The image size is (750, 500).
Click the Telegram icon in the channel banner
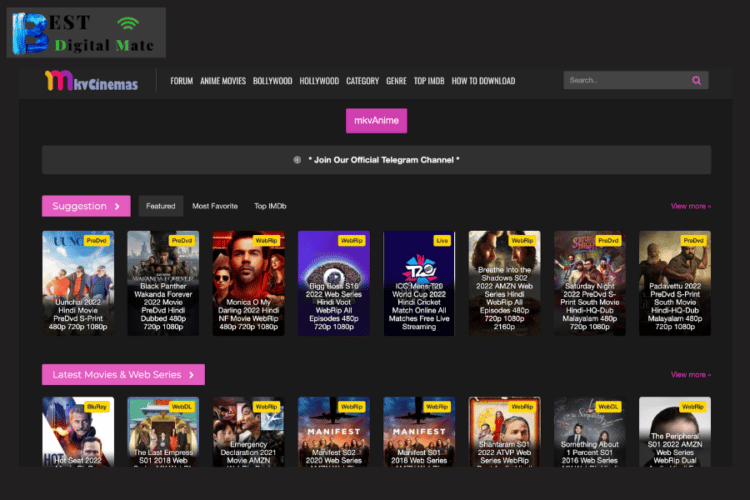coord(297,160)
